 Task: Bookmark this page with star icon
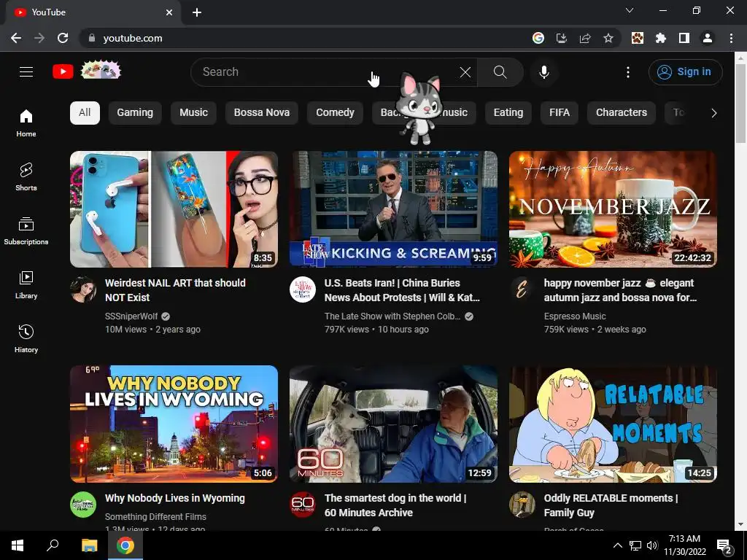(x=608, y=38)
